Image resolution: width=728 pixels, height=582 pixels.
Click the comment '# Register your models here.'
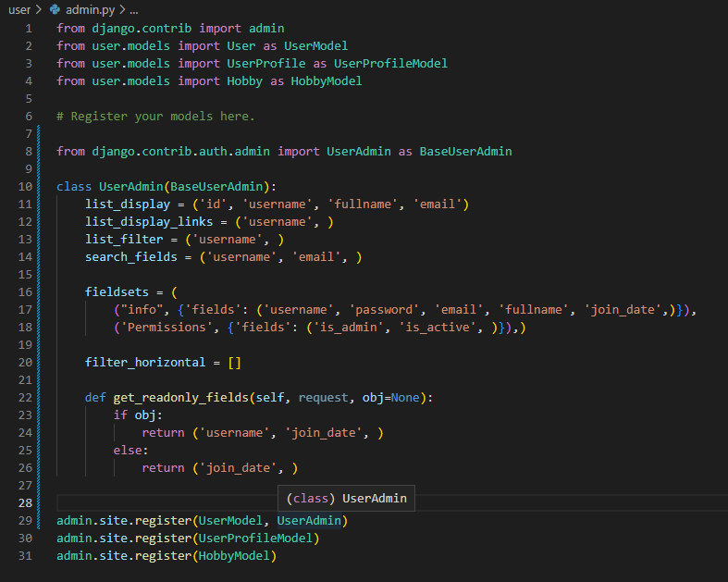coord(155,116)
